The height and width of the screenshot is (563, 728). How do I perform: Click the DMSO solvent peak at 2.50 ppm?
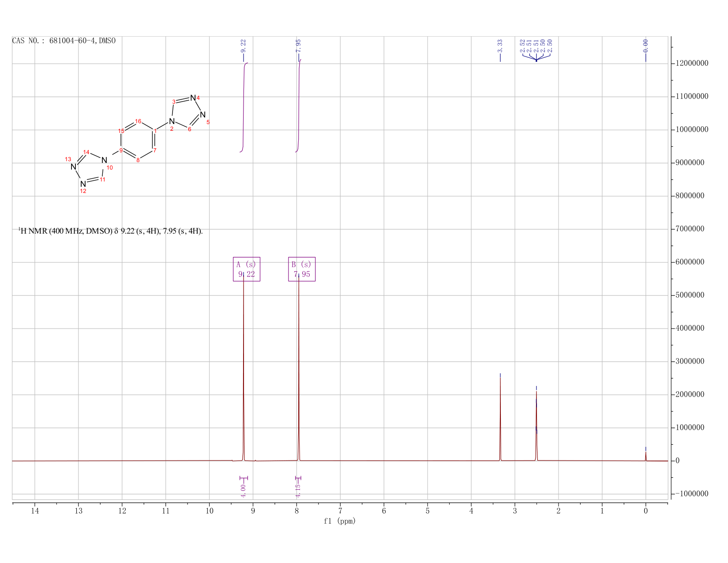pos(537,426)
